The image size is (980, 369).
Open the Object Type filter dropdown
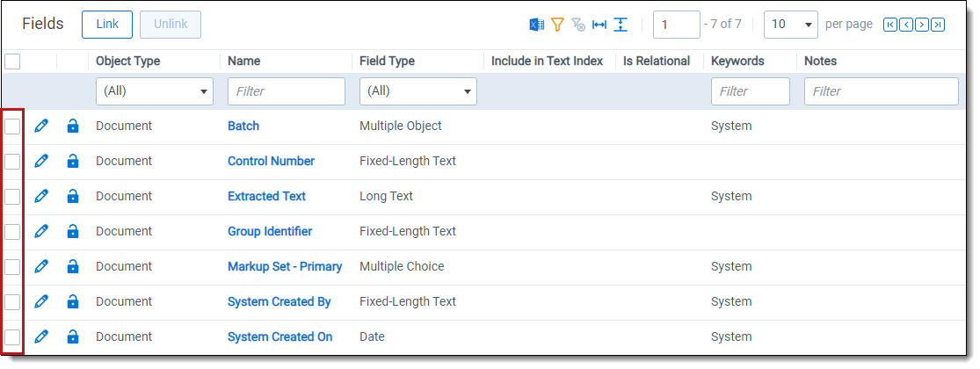pos(155,91)
